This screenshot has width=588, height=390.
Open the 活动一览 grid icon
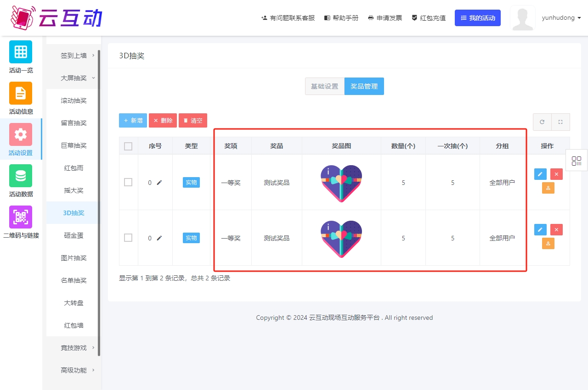21,52
